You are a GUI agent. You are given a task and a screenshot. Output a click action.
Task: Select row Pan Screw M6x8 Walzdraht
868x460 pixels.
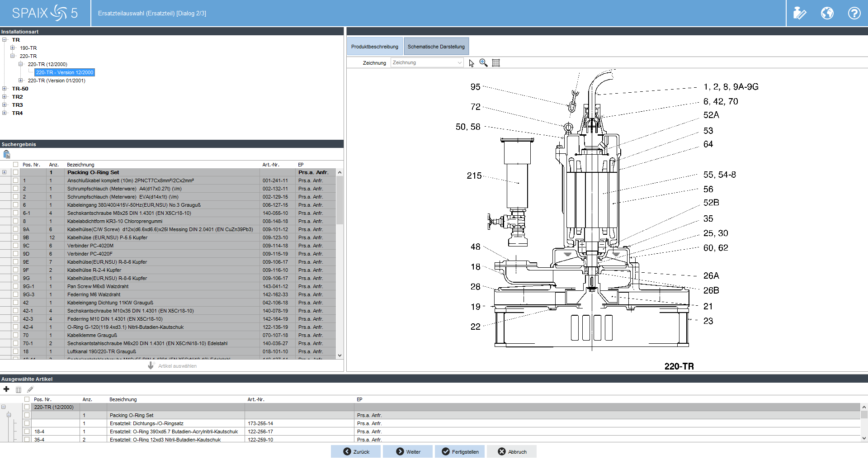[168, 286]
